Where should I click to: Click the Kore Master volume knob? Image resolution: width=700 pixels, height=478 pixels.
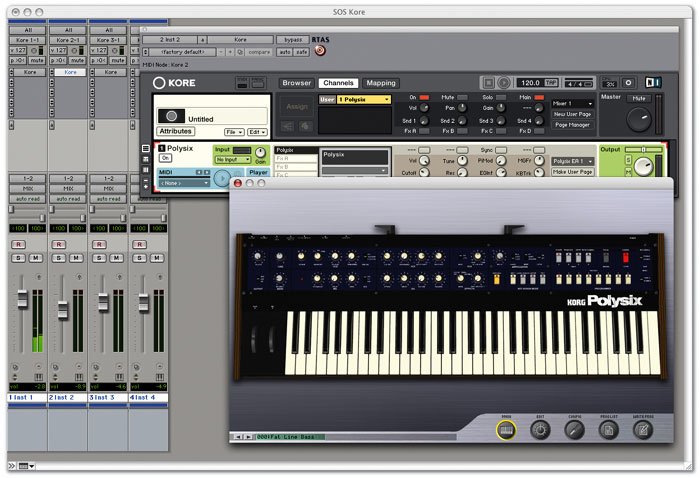(639, 119)
